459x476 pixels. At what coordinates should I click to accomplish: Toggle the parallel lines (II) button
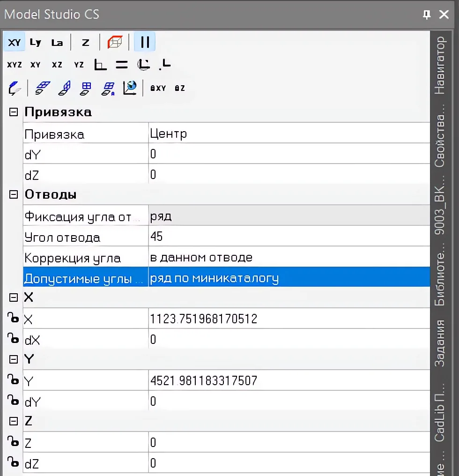click(x=145, y=42)
